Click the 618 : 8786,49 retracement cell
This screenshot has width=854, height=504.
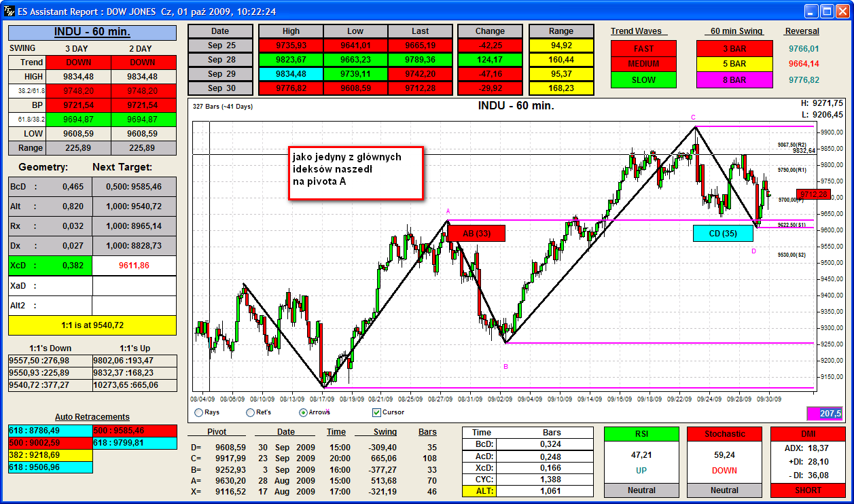coord(50,431)
